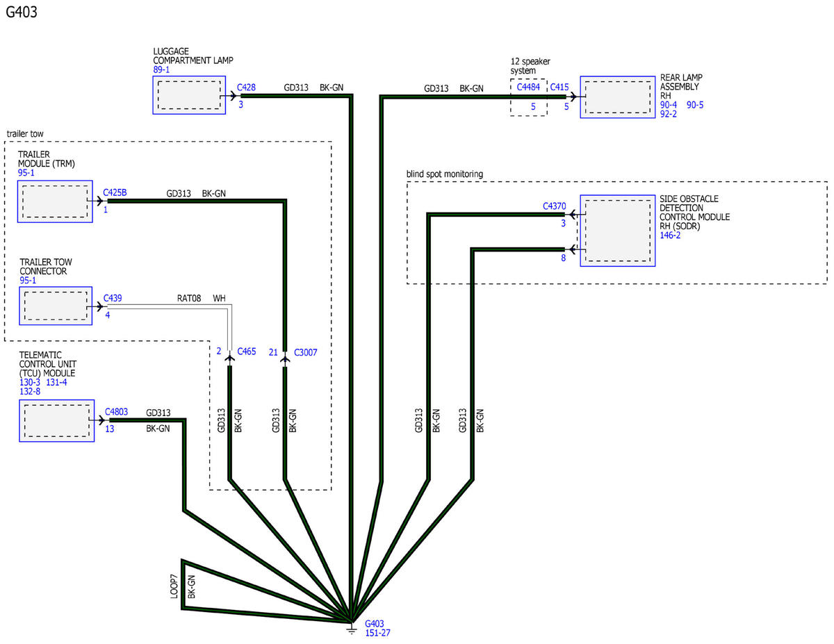Select the Telematic Control Unit module box

pyautogui.click(x=56, y=421)
